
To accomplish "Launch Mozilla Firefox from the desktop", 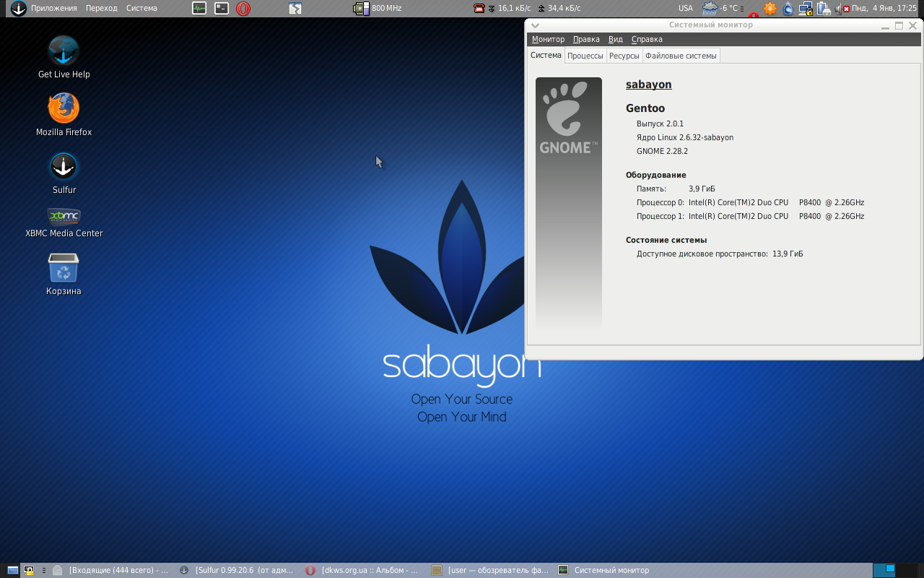I will click(x=64, y=115).
